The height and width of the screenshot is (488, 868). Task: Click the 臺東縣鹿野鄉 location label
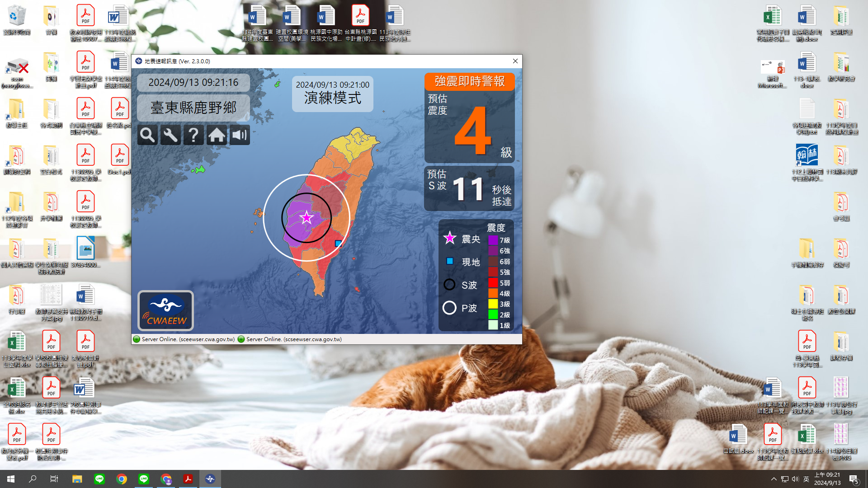193,108
